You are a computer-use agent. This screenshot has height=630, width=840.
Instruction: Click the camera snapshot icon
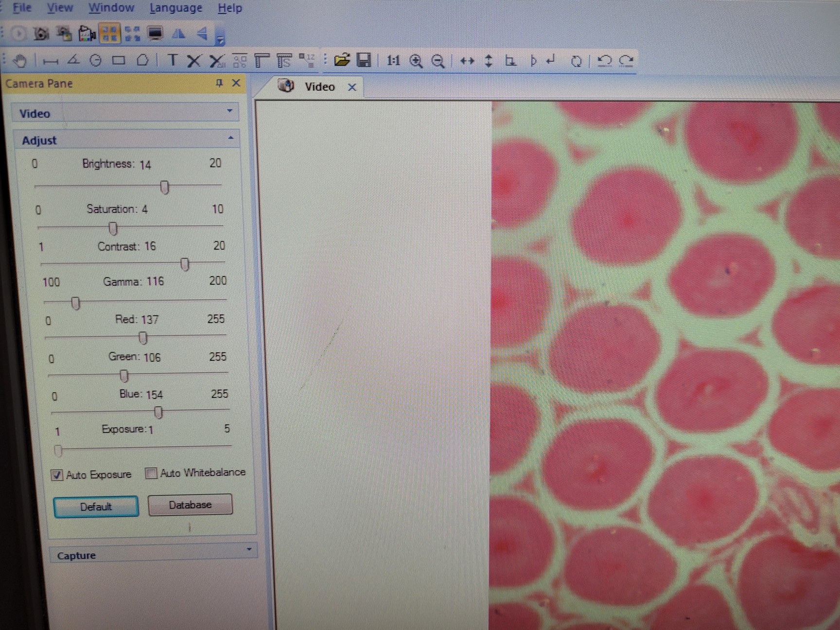pos(41,34)
